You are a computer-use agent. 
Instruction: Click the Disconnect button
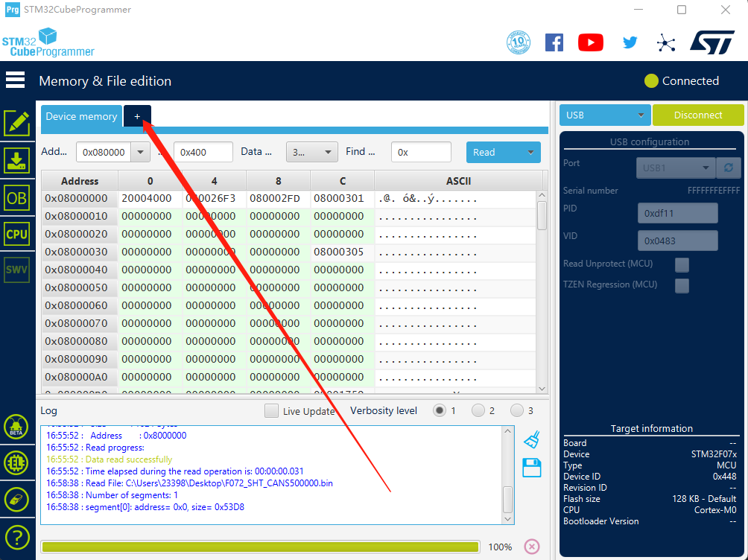pyautogui.click(x=698, y=115)
